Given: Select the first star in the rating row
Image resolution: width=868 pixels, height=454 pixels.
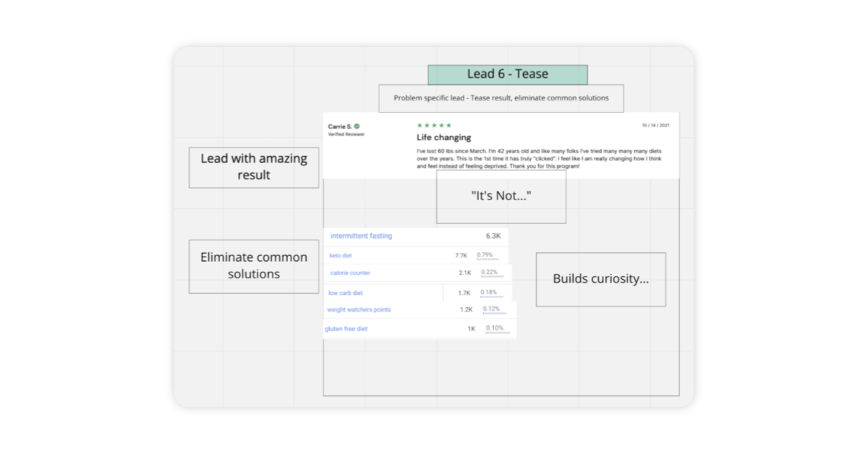Looking at the screenshot, I should coord(418,125).
